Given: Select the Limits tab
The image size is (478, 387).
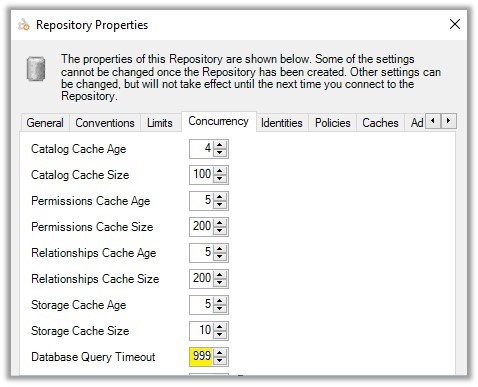Looking at the screenshot, I should 160,123.
